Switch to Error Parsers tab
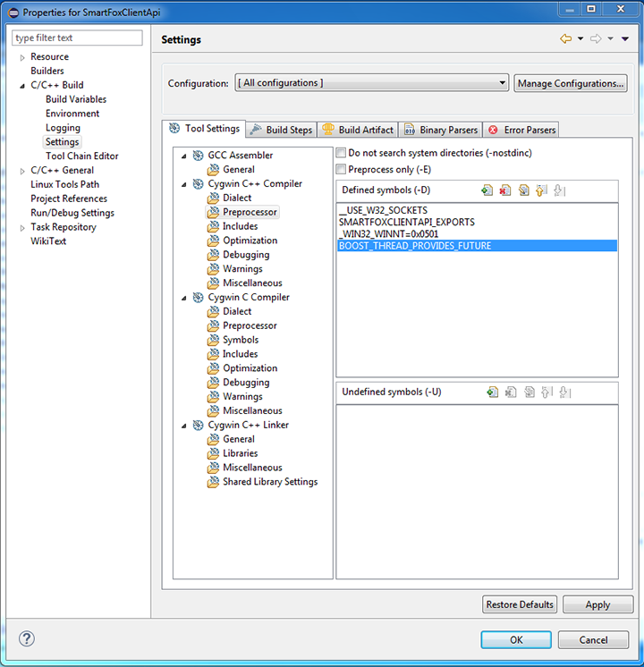 coord(521,130)
